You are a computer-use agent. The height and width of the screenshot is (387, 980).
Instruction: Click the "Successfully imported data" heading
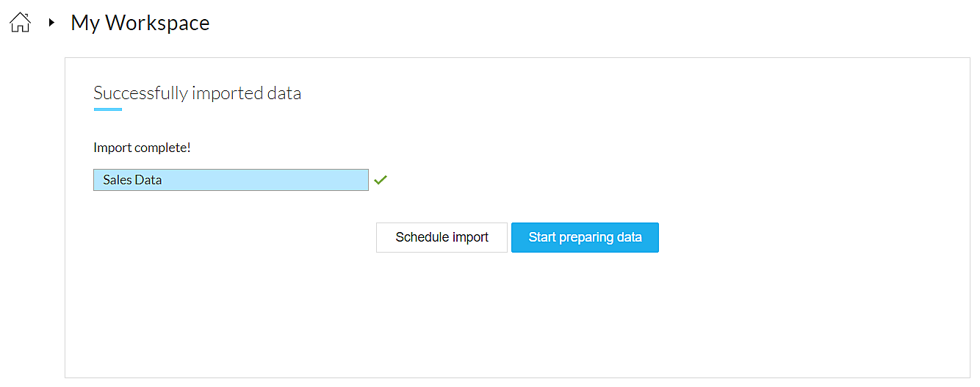tap(197, 93)
